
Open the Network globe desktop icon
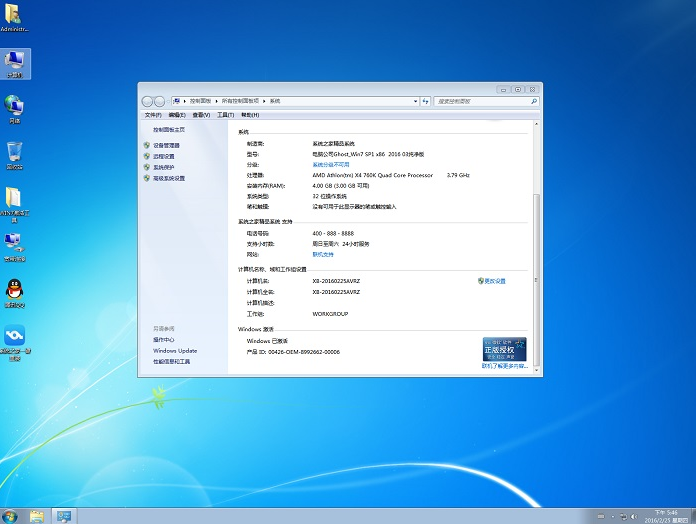[15, 106]
